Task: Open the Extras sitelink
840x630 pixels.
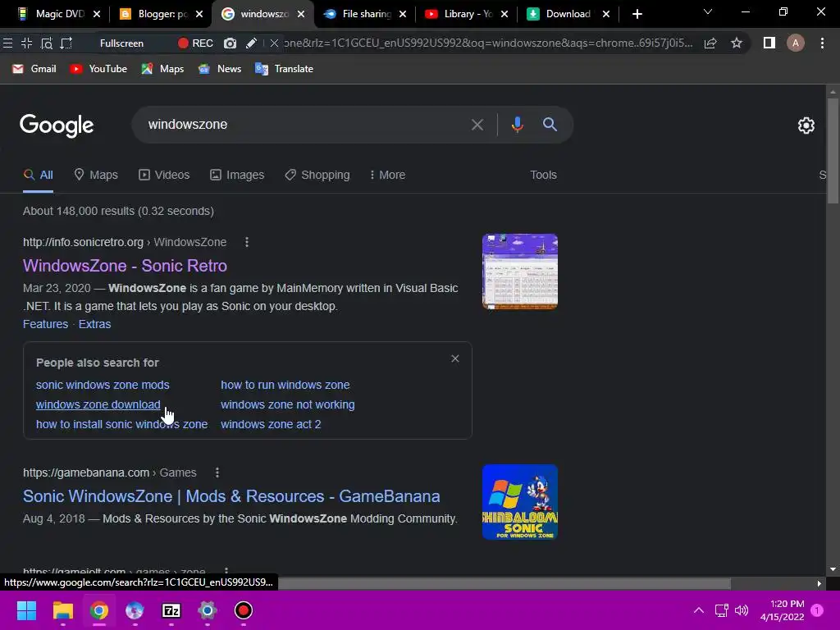Action: 95,324
